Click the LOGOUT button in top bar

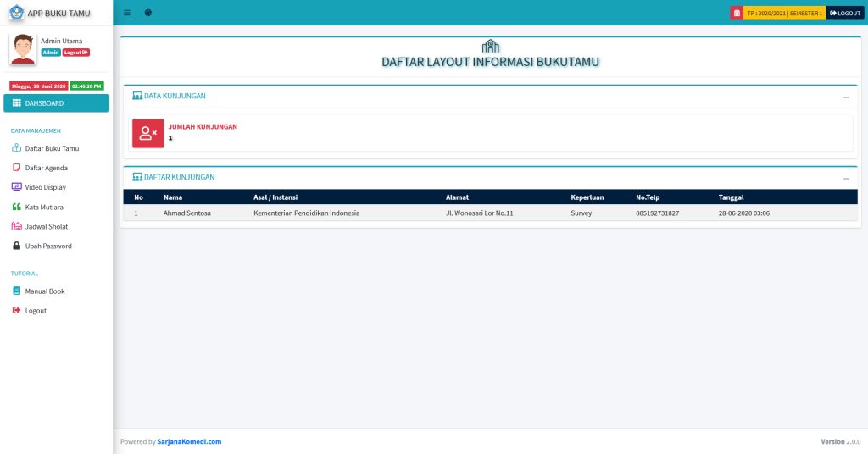click(x=845, y=13)
